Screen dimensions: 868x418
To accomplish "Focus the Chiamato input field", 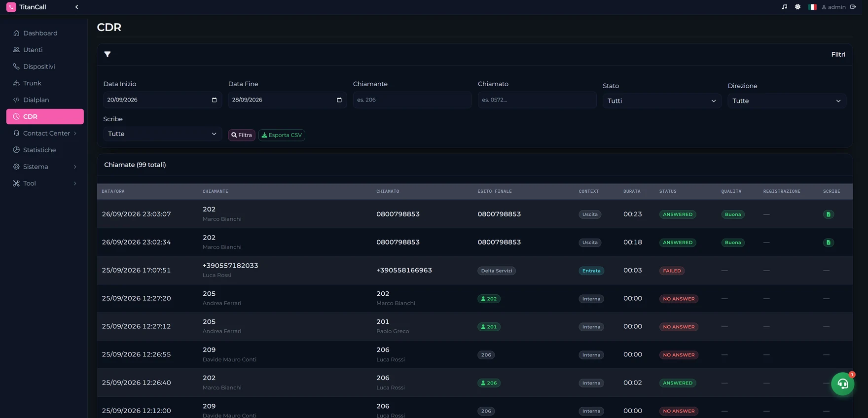I will (537, 100).
